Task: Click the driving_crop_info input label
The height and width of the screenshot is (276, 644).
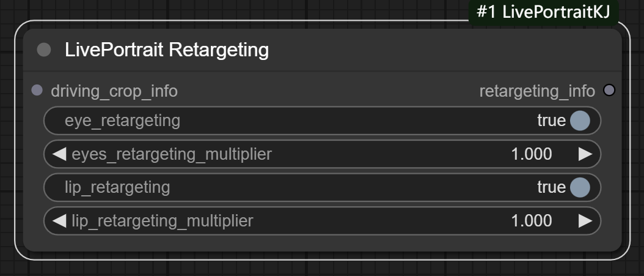Action: (x=114, y=91)
